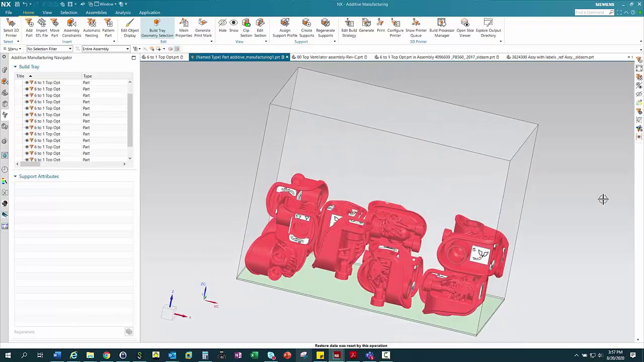Screen dimensions: 644x362
Task: Toggle visibility eye of second Build Tray row
Action: 27,89
